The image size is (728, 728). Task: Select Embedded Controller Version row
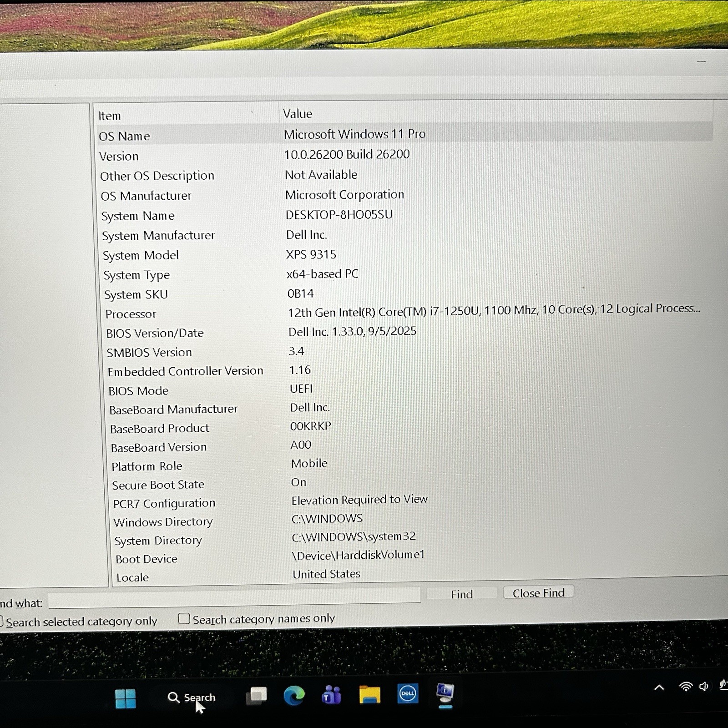405,371
